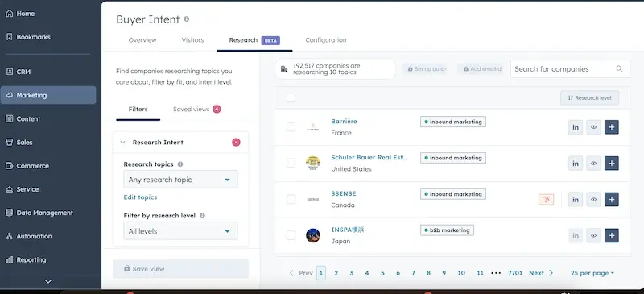Switch to the Overview tab

(x=142, y=40)
